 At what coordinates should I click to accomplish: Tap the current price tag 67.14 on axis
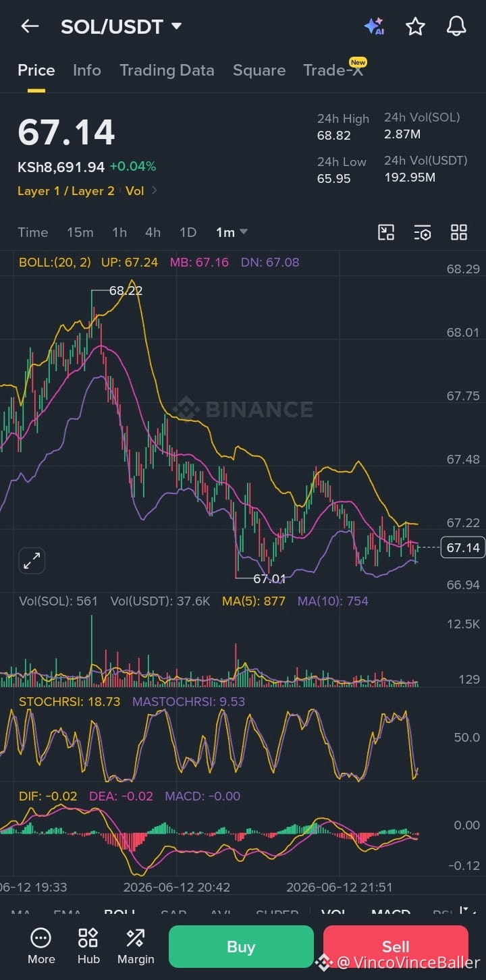point(463,547)
